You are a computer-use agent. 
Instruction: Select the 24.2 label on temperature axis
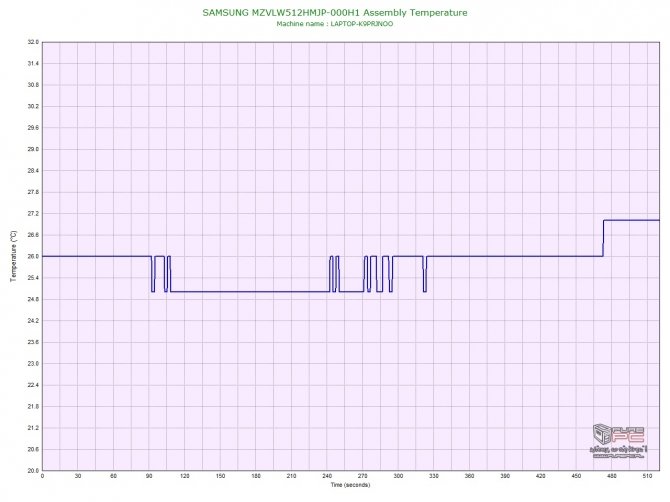pyautogui.click(x=33, y=320)
